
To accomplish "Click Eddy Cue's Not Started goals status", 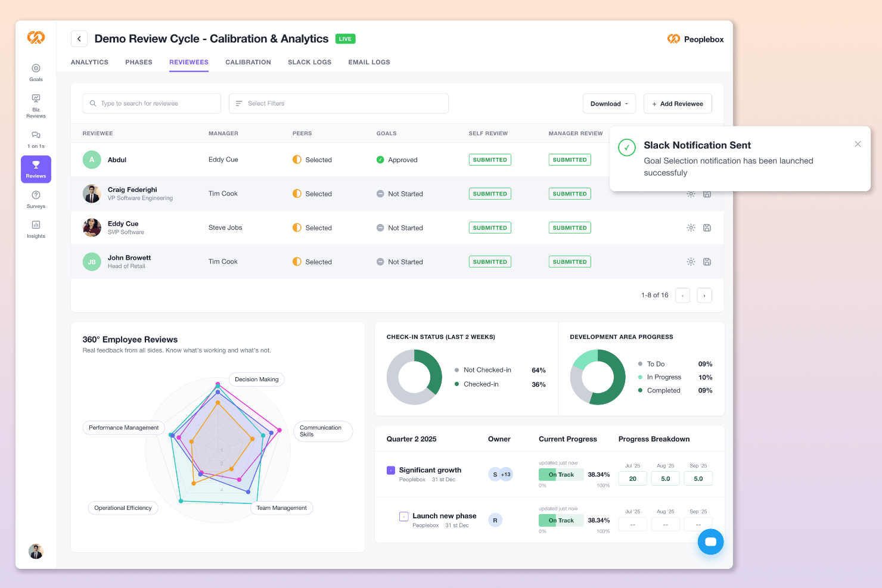I will coord(400,228).
